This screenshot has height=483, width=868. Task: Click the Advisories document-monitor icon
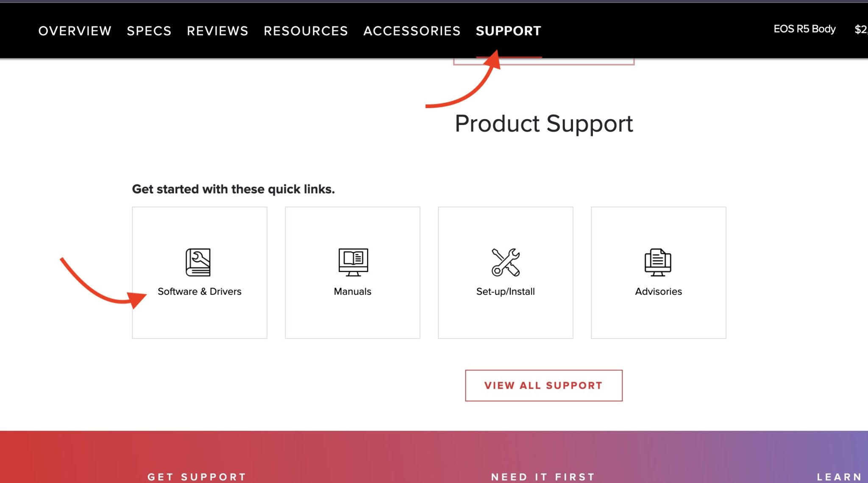coord(658,262)
